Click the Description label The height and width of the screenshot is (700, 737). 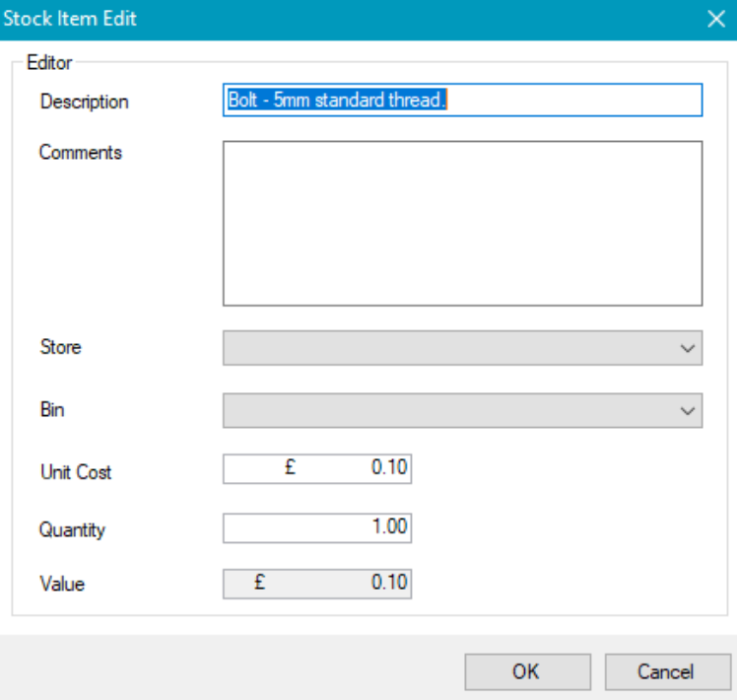click(84, 102)
